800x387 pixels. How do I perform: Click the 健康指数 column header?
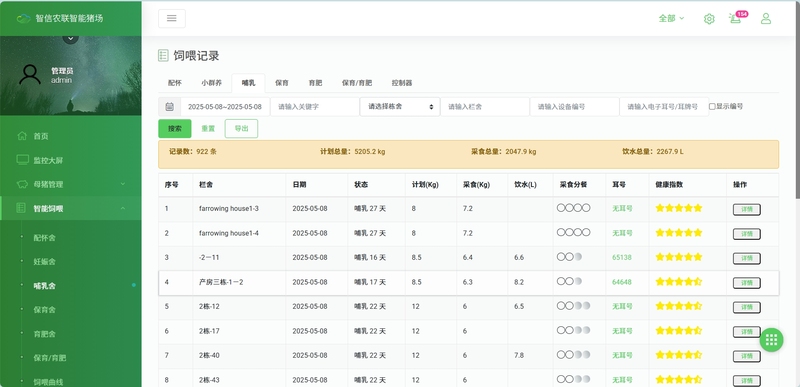click(x=687, y=185)
